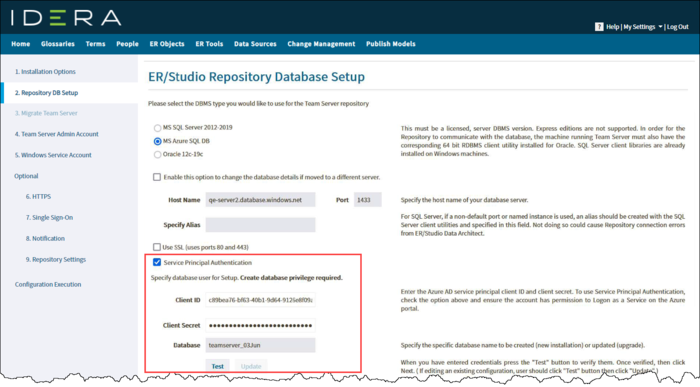Click the Client ID field

(260, 300)
